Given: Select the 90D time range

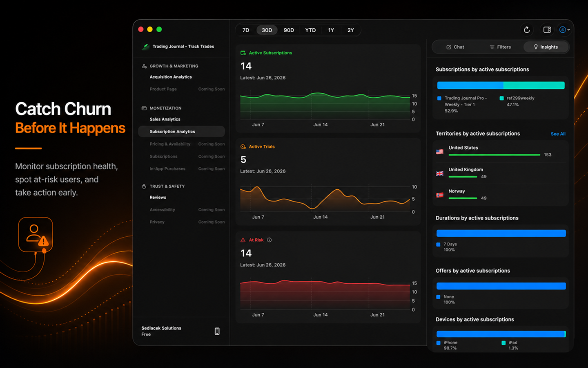Looking at the screenshot, I should 289,30.
